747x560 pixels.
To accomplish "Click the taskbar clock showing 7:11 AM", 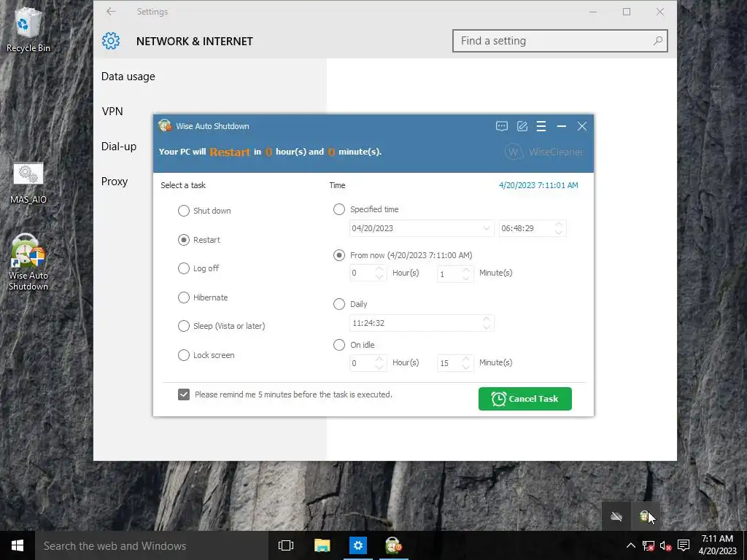I will click(718, 545).
